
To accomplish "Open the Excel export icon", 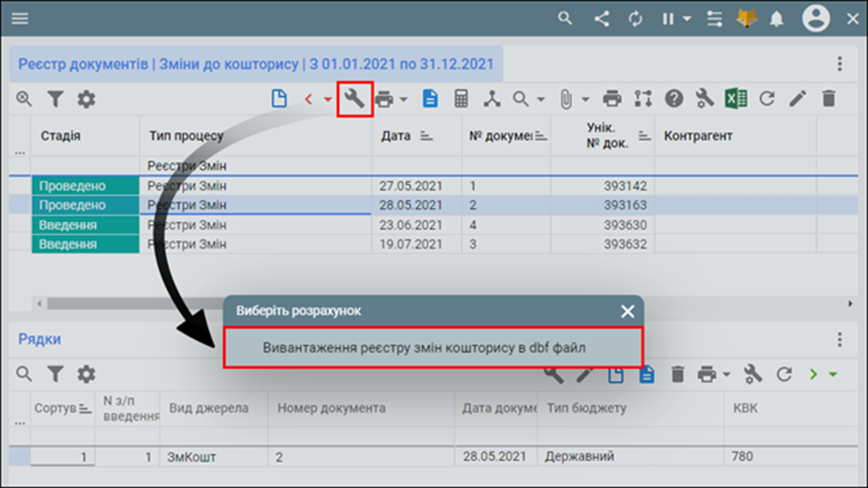I will (736, 99).
